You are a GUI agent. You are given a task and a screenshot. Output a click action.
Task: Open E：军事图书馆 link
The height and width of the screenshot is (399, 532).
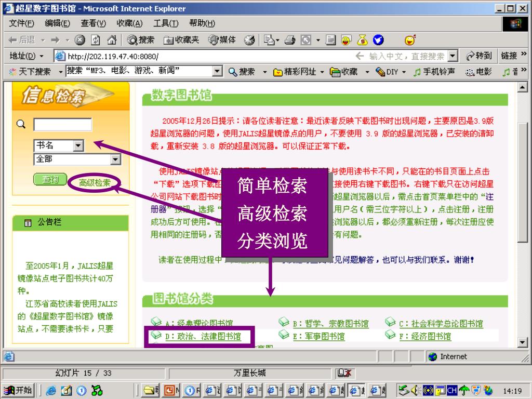tap(318, 336)
